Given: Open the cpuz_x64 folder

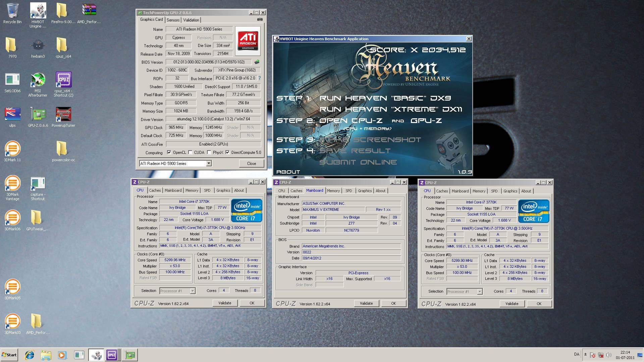Looking at the screenshot, I should 63,48.
